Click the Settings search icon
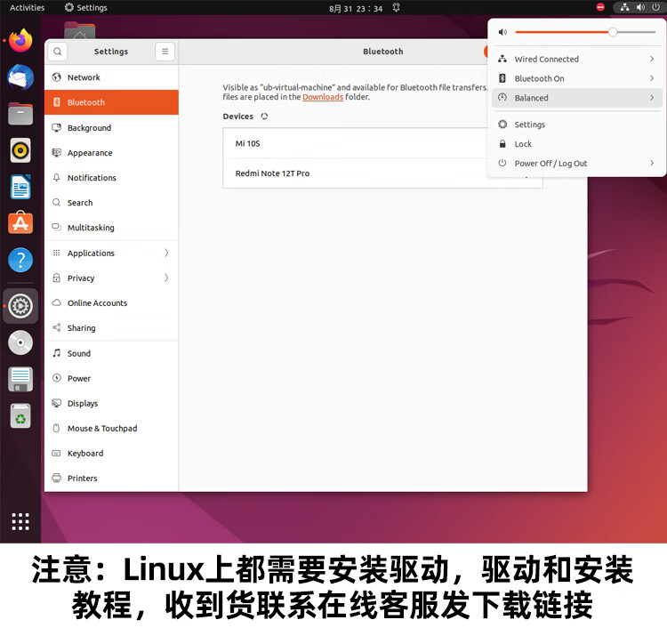 point(58,52)
